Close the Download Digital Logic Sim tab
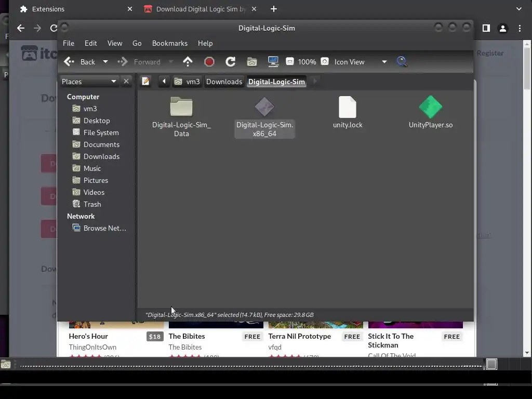The image size is (532, 399). coord(254,9)
